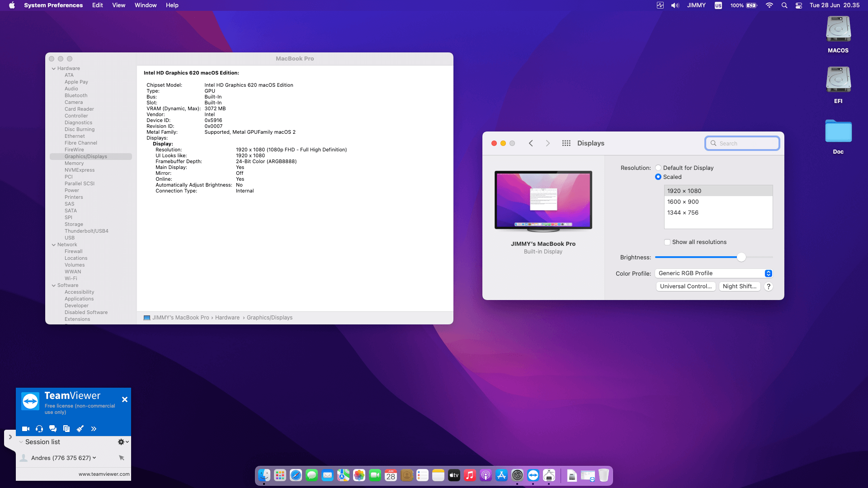868x488 pixels.
Task: Open Control Center in the menu bar
Action: (x=799, y=5)
